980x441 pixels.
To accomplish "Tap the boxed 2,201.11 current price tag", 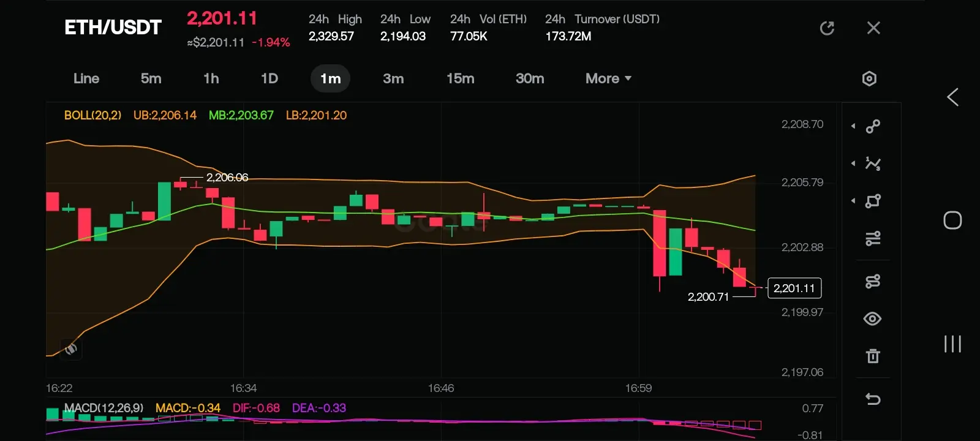I will click(x=794, y=288).
